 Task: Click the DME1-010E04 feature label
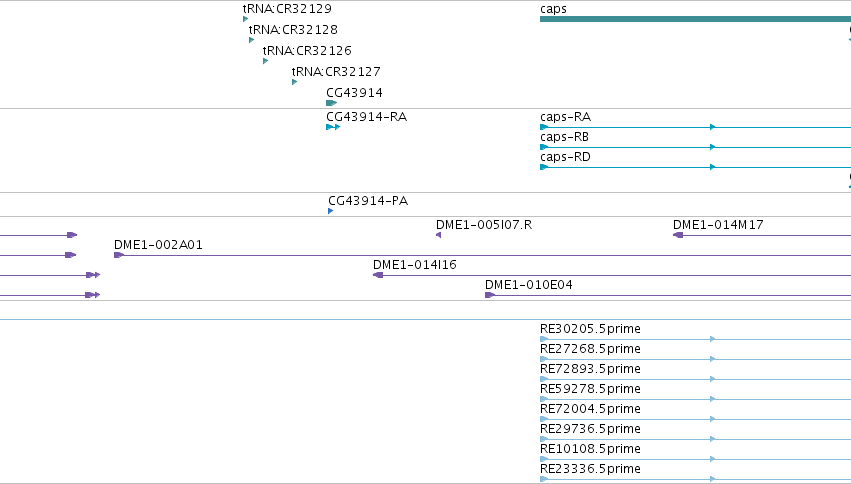click(x=529, y=285)
